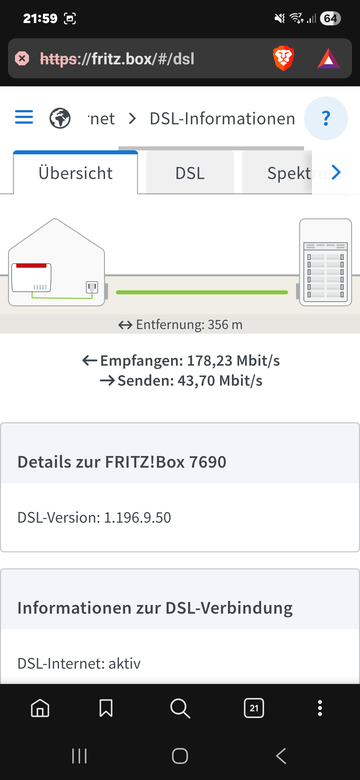Open the tab switcher showing 21 tabs
The image size is (360, 780).
tap(254, 708)
